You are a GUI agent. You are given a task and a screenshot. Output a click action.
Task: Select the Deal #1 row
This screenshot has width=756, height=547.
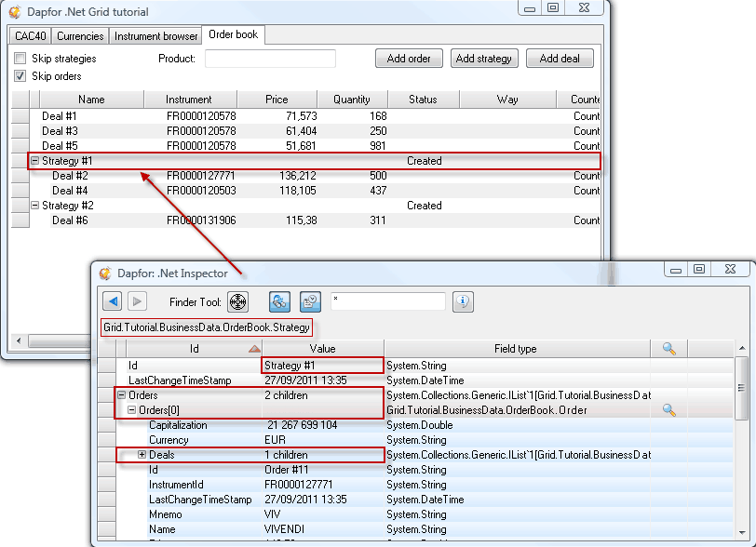click(x=306, y=116)
